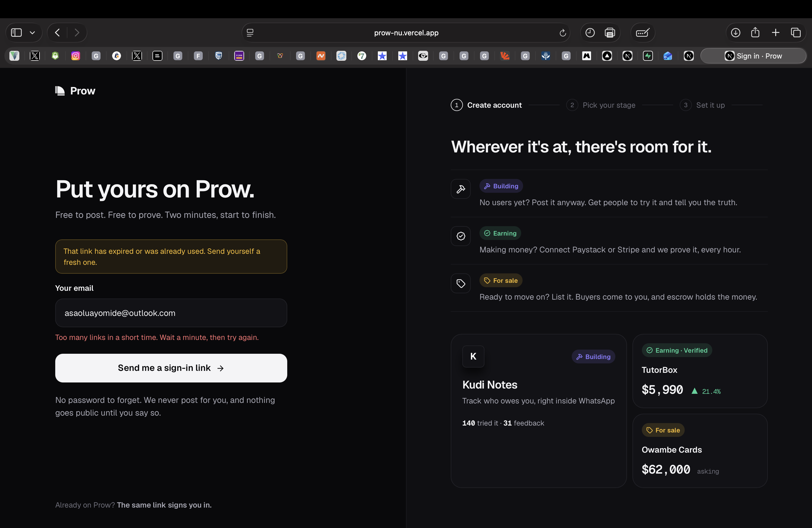The image size is (812, 528).
Task: Switch to the purple FCMB pinned tab
Action: point(239,56)
